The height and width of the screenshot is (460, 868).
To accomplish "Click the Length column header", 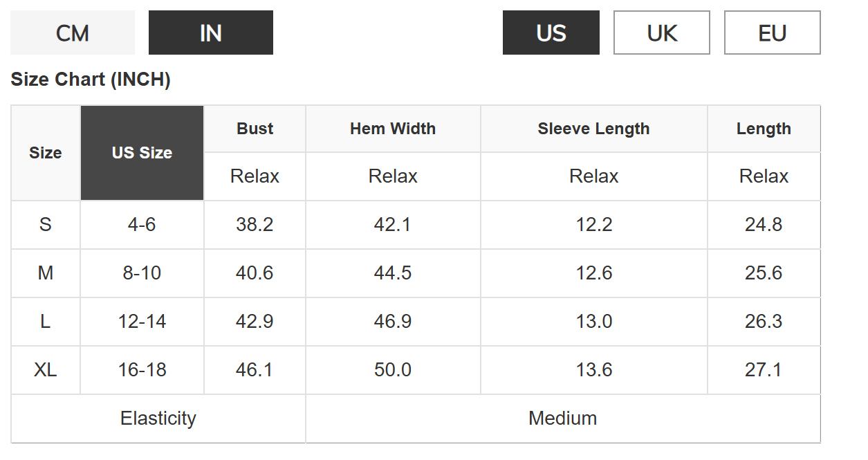I will (x=764, y=129).
